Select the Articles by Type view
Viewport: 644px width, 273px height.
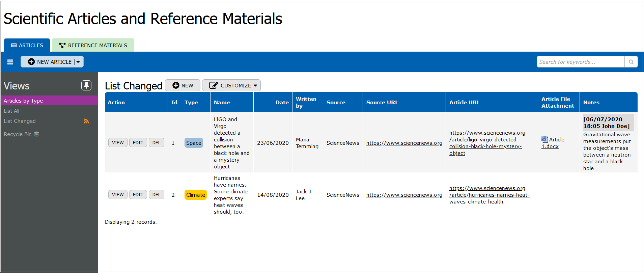[x=23, y=101]
